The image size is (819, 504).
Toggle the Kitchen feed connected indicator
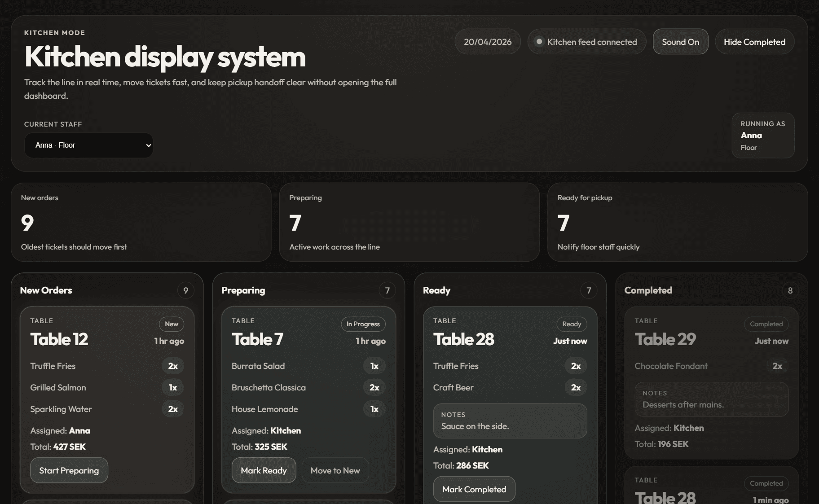point(586,41)
